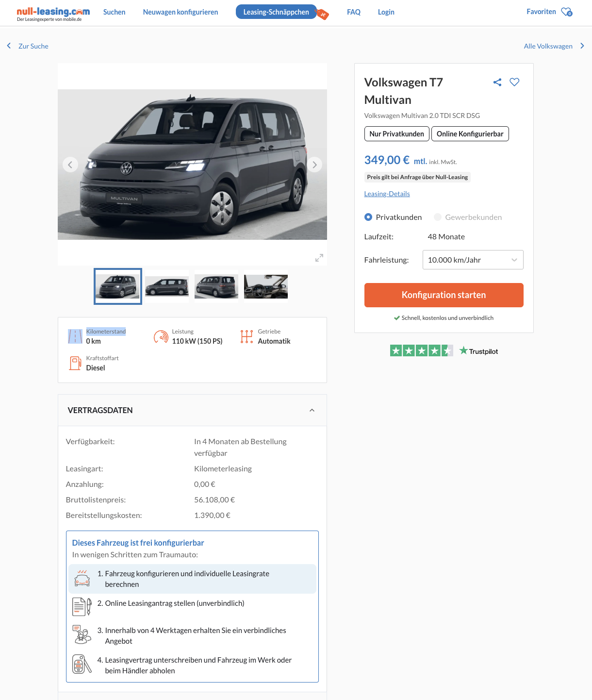
Task: Select the interior dashboard thumbnail
Action: (266, 286)
